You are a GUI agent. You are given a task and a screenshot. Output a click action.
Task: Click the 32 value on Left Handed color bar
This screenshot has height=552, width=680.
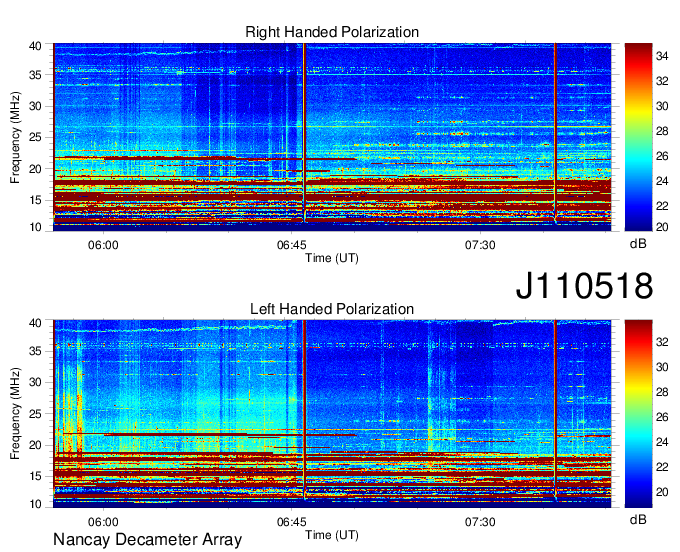pyautogui.click(x=662, y=342)
